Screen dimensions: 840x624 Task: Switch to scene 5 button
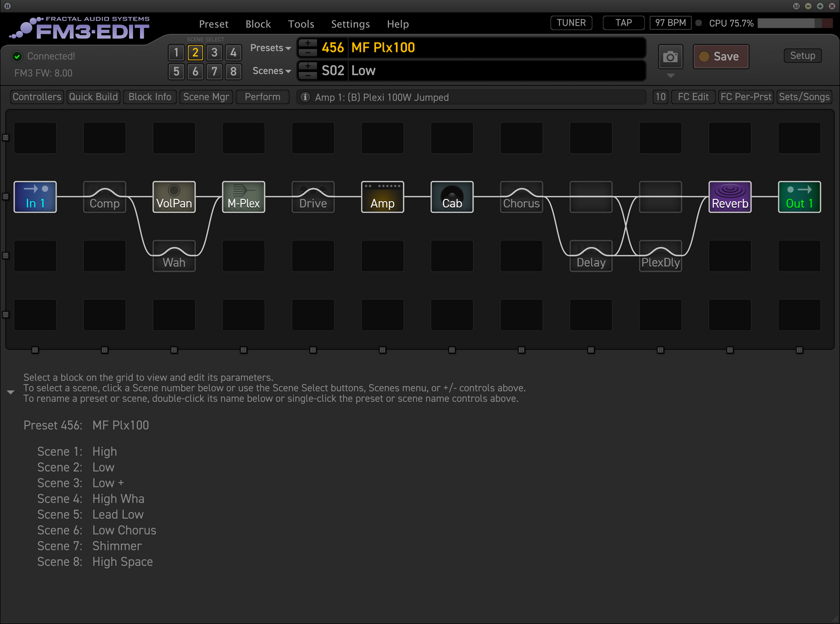(x=176, y=72)
